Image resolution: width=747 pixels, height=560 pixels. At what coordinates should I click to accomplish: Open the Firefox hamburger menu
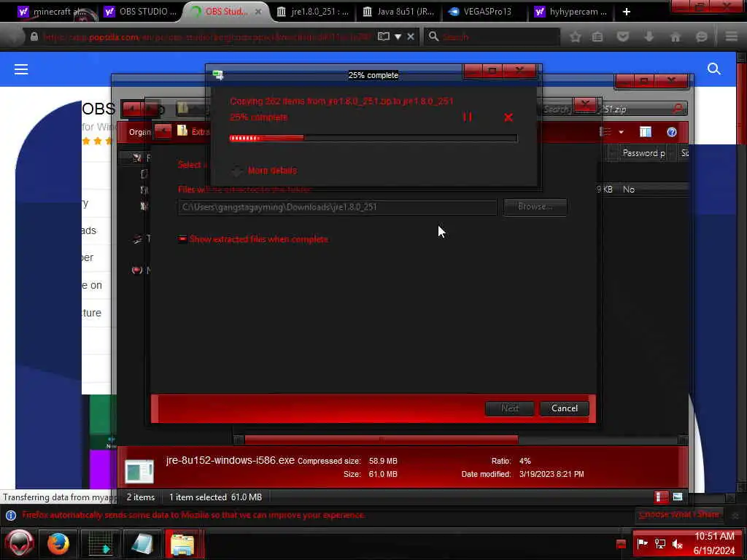pos(732,36)
